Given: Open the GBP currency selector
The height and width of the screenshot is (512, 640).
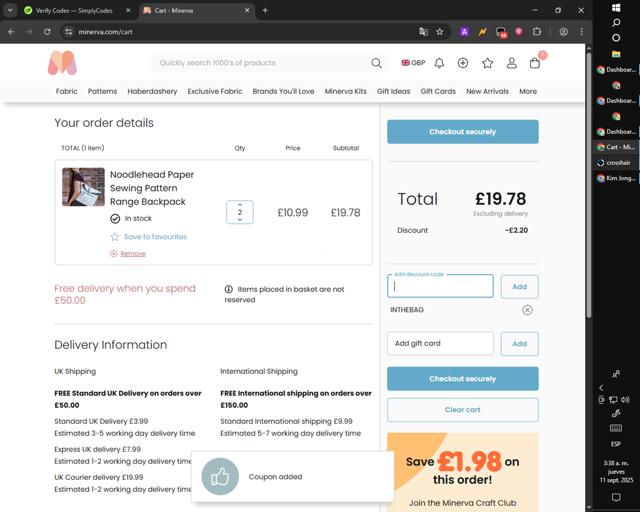Looking at the screenshot, I should (x=413, y=63).
